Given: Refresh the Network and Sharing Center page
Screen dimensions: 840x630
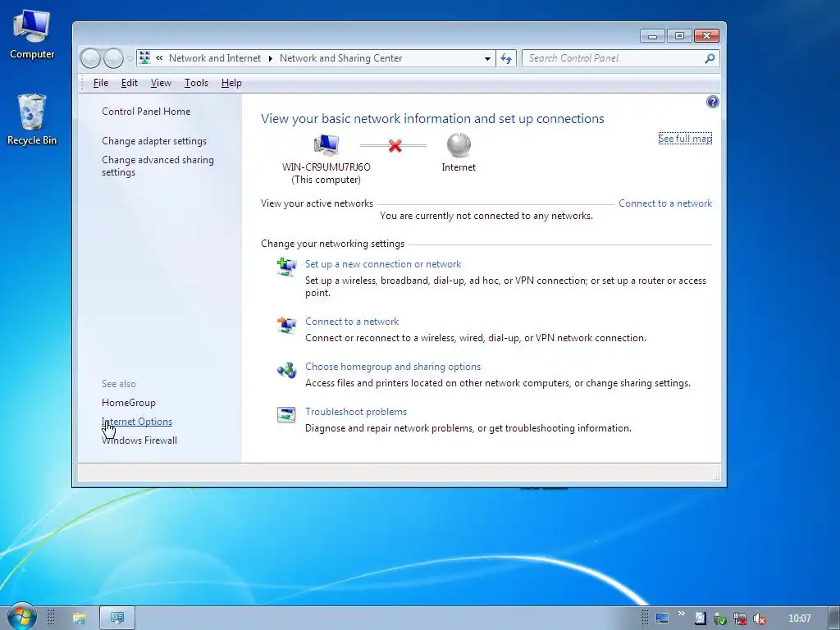Looking at the screenshot, I should (506, 58).
